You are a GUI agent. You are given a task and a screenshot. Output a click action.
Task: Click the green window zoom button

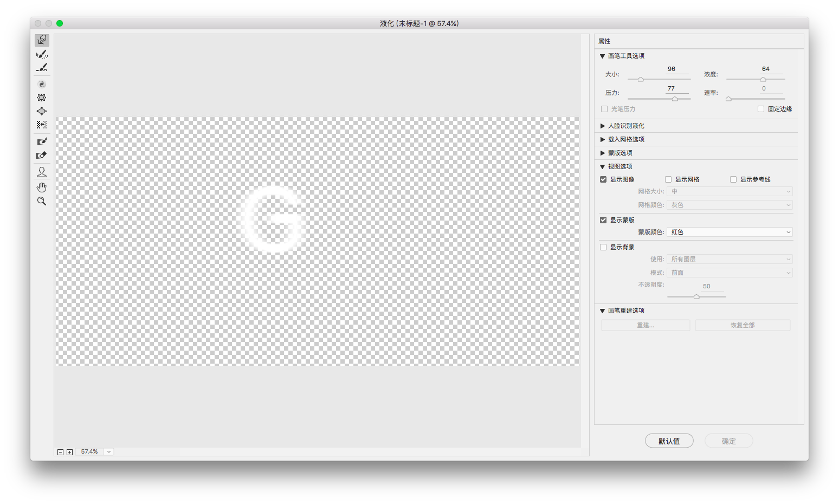60,23
